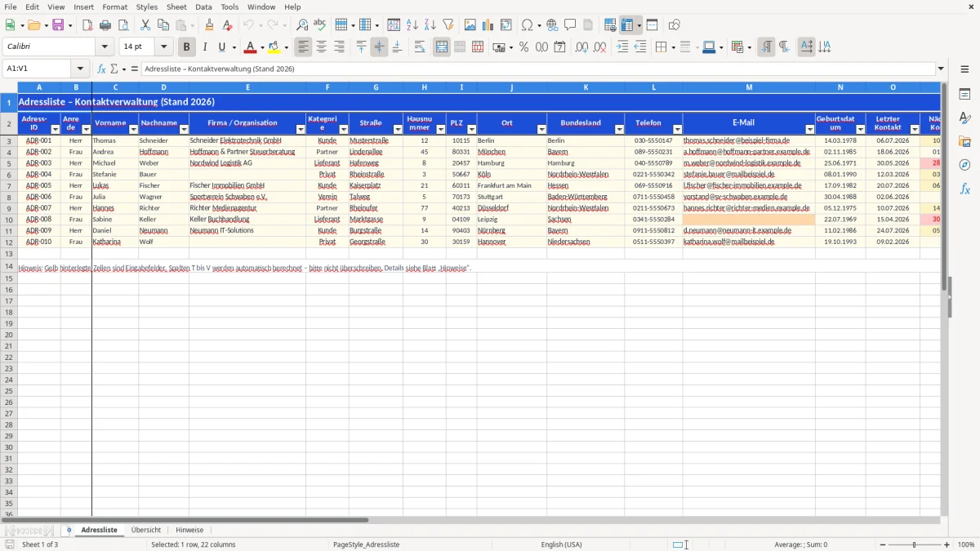Click the Export as PDF icon
This screenshot has height=551, width=980.
pyautogui.click(x=87, y=25)
